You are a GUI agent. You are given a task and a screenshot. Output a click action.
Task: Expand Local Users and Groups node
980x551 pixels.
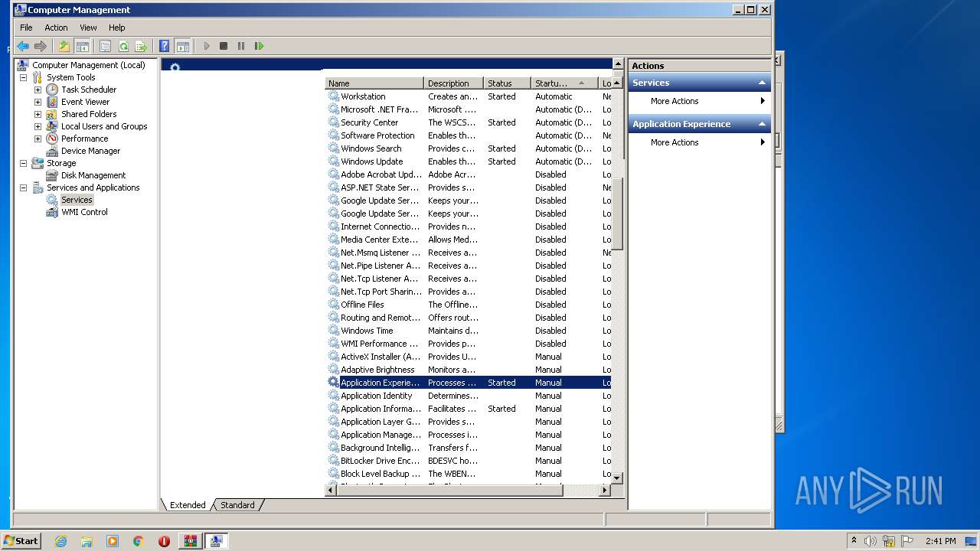tap(38, 126)
